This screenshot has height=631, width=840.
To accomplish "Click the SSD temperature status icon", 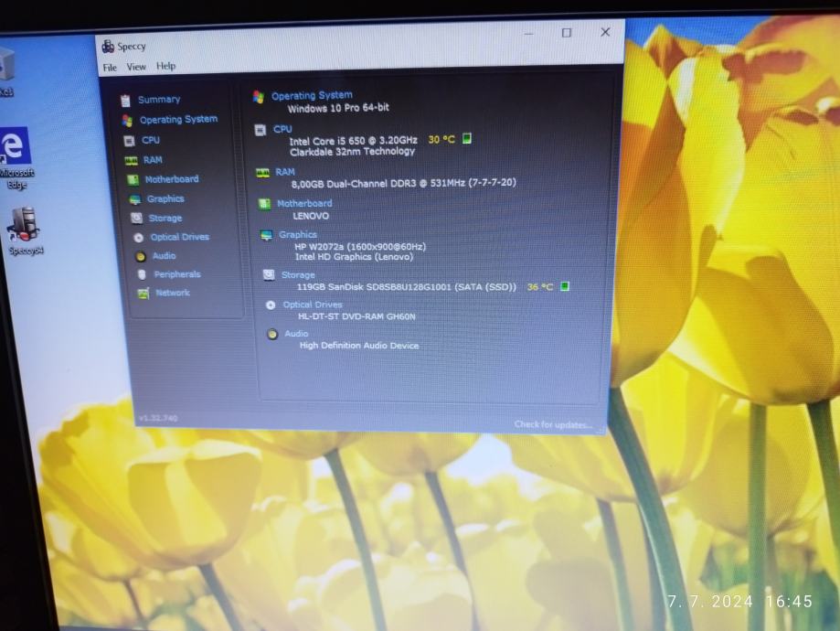I will (x=565, y=286).
